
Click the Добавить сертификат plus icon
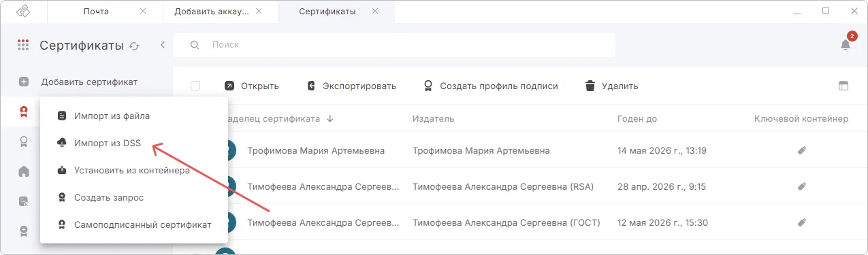click(x=24, y=82)
